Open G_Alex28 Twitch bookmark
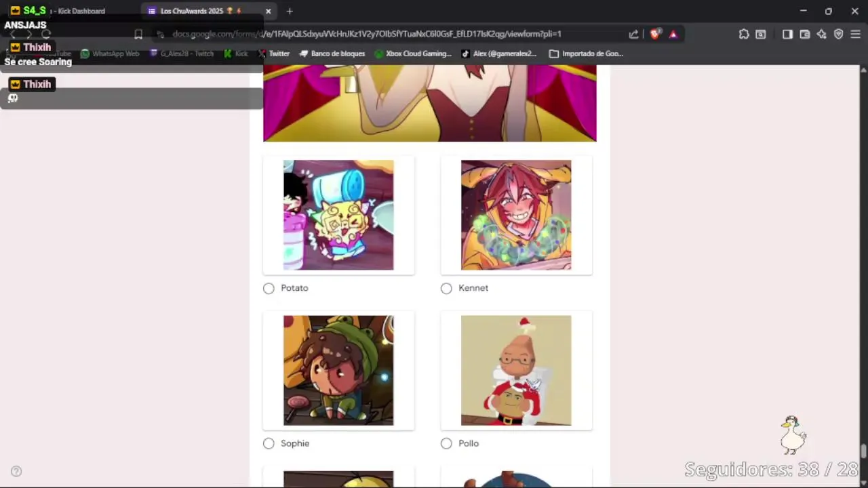Viewport: 868px width, 488px height. click(x=180, y=54)
